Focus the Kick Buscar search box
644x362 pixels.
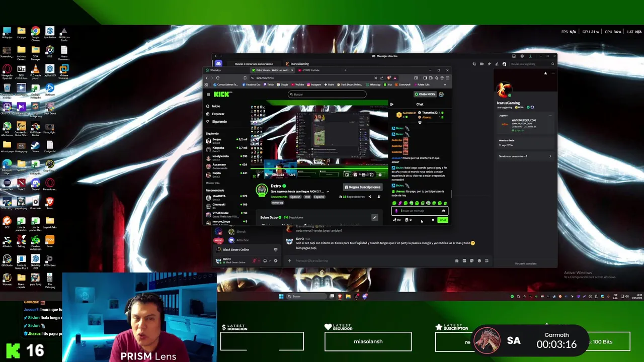[x=327, y=95]
